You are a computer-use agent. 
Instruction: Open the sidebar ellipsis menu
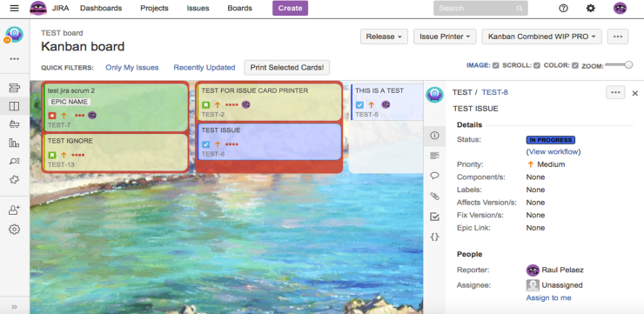[x=15, y=59]
